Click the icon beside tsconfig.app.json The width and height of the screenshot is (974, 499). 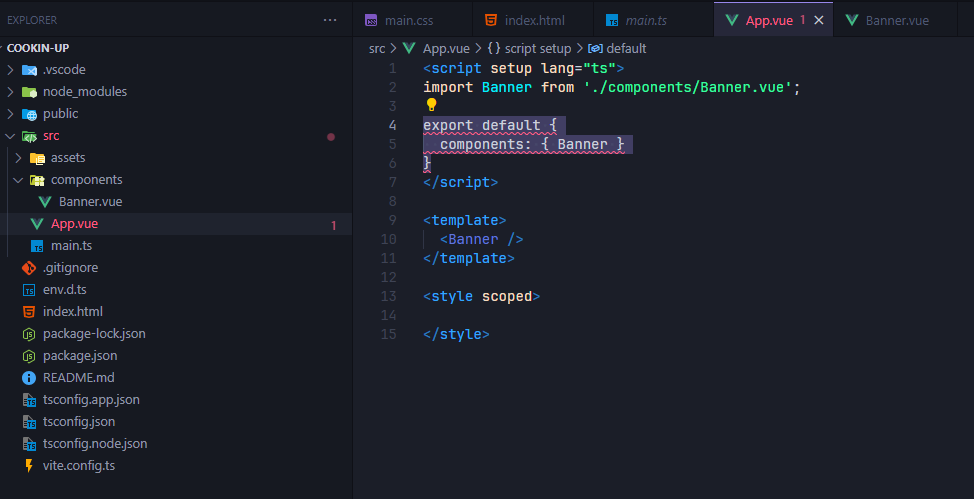pyautogui.click(x=29, y=400)
